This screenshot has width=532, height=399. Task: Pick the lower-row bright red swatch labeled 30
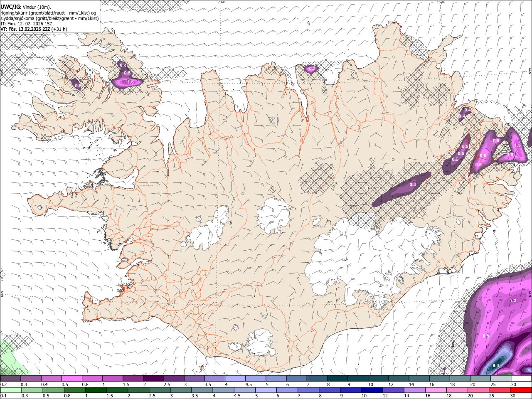pos(521,390)
